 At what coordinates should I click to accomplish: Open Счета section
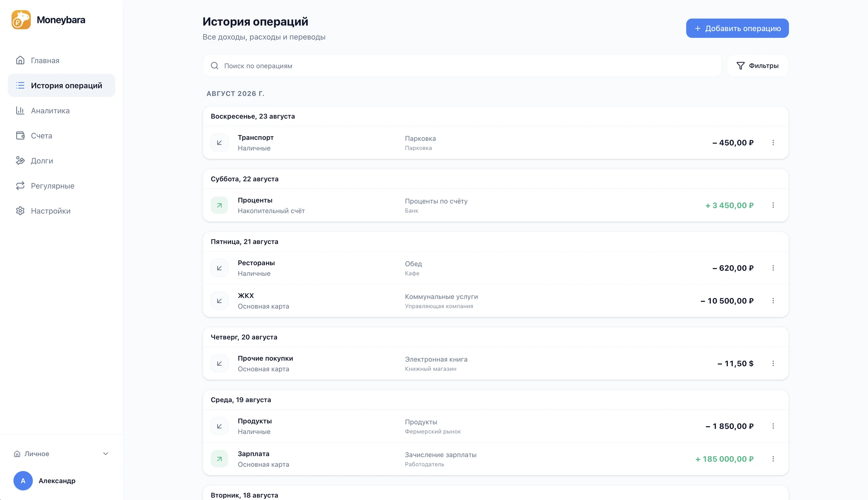point(62,135)
